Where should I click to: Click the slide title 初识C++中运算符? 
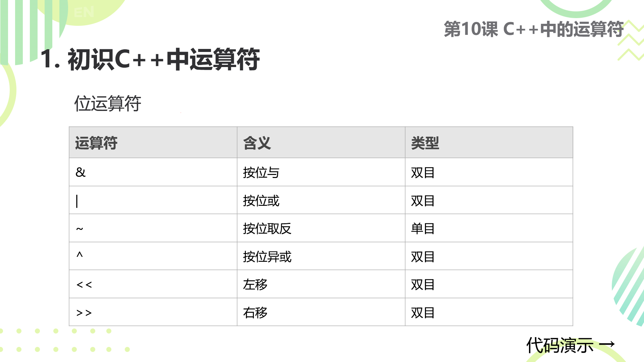pos(150,59)
